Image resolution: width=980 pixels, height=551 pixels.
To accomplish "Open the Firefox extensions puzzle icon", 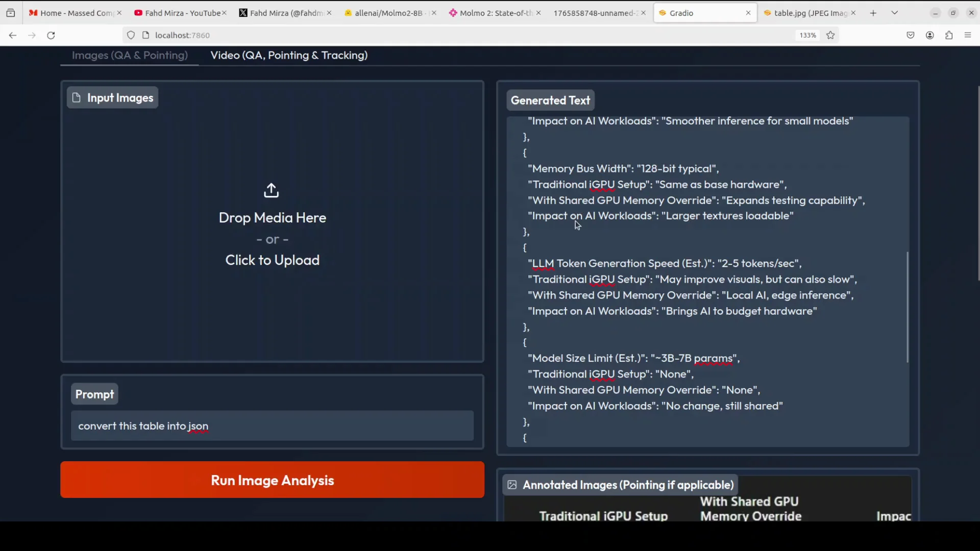I will pyautogui.click(x=949, y=35).
